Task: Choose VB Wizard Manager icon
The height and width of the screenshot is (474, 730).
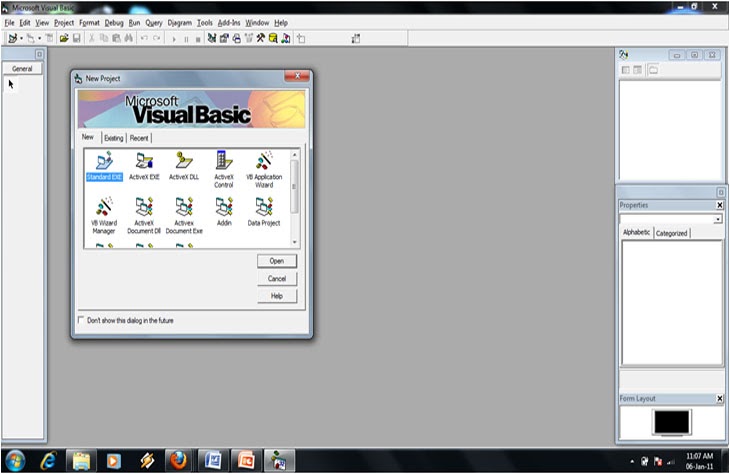Action: pos(104,216)
